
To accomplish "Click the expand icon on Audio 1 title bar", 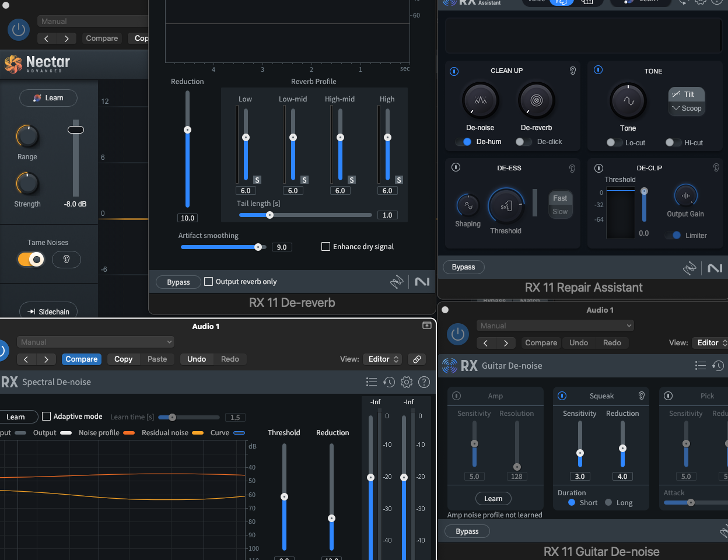I will [427, 325].
